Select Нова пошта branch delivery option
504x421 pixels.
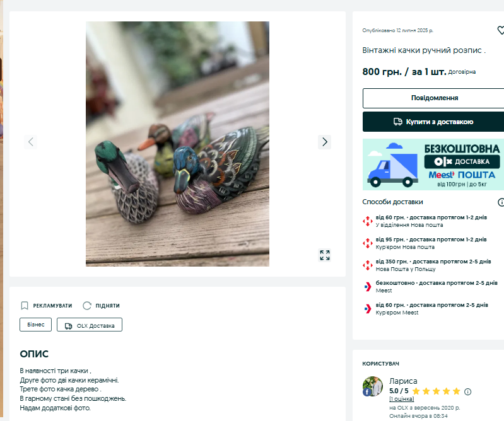tap(430, 221)
